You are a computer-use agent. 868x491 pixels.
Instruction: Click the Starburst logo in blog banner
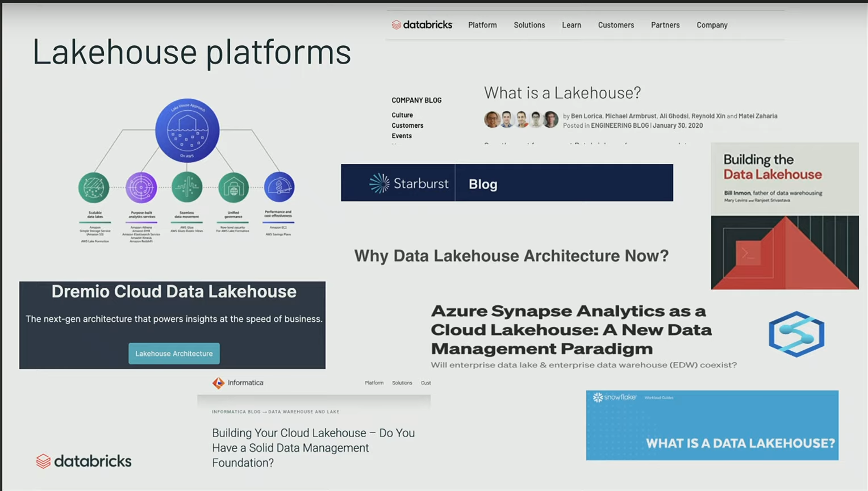pos(409,183)
